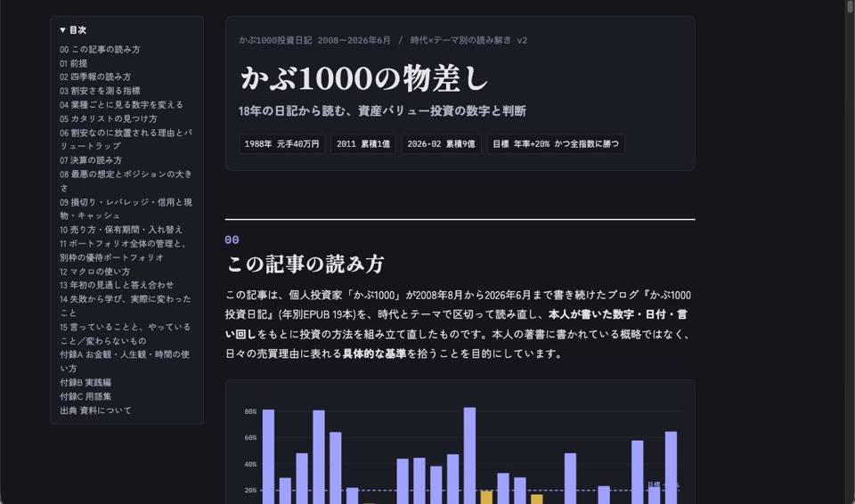Click the この記事の読み方 section heading
Image resolution: width=855 pixels, height=504 pixels.
pos(305,264)
